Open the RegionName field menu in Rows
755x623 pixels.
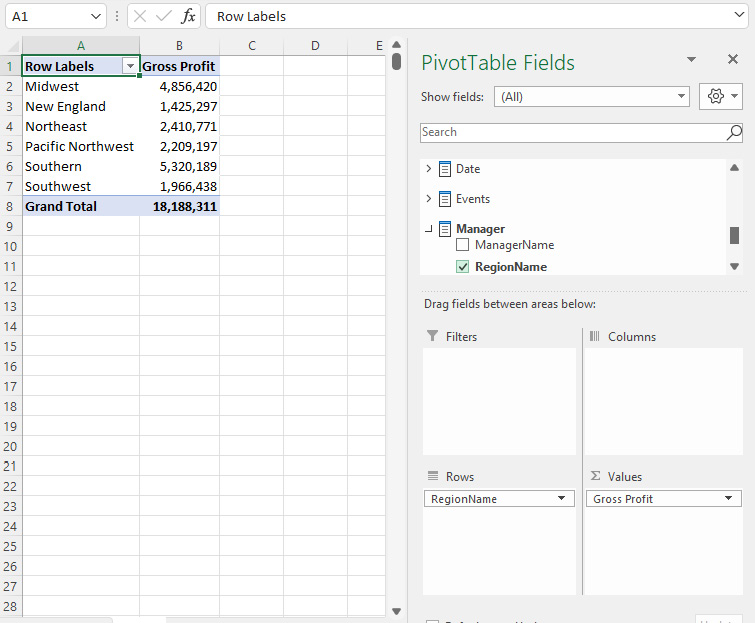[x=561, y=499]
